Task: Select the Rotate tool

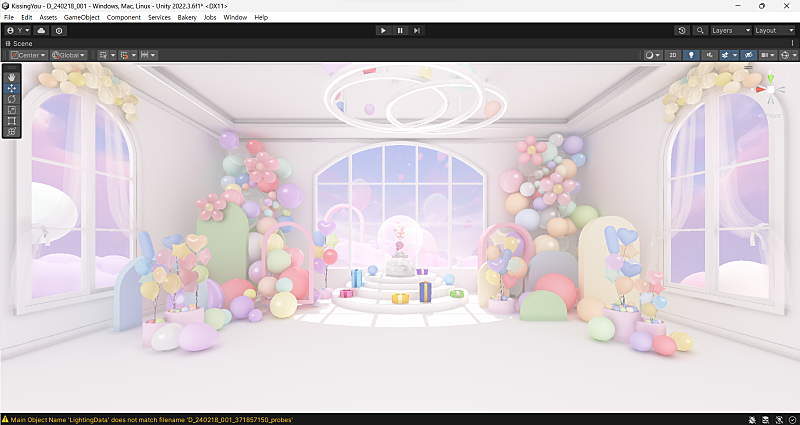Action: 11,99
